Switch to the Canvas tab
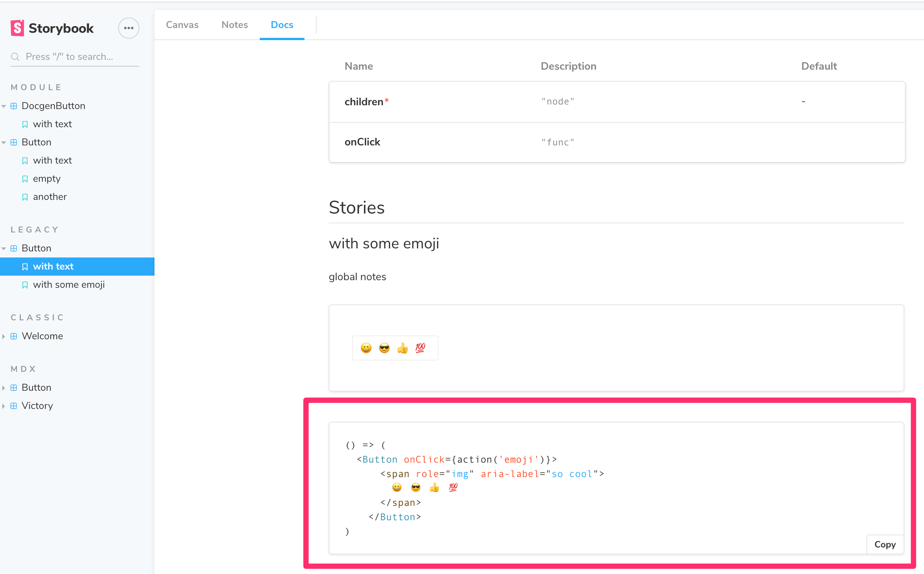924x574 pixels. 182,25
